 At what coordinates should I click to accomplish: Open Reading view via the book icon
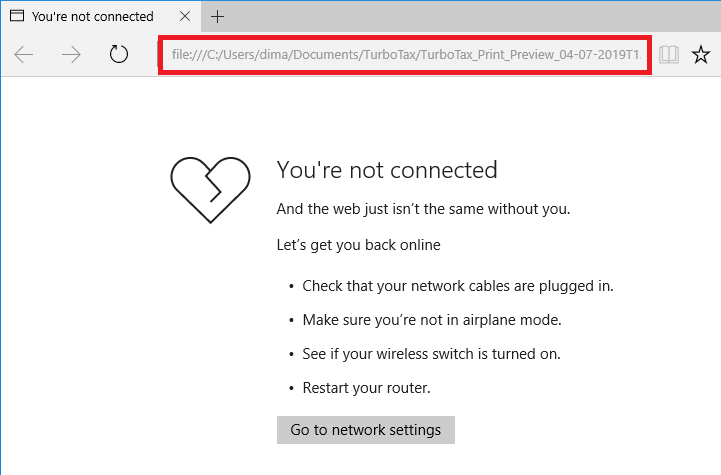coord(669,55)
